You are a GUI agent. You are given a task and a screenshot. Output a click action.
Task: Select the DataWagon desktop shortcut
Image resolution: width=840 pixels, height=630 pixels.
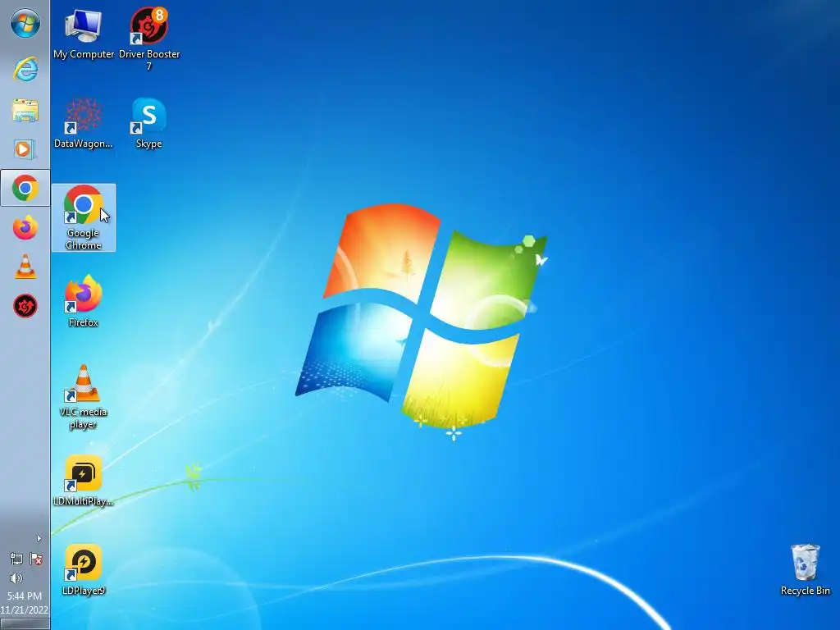coord(83,123)
